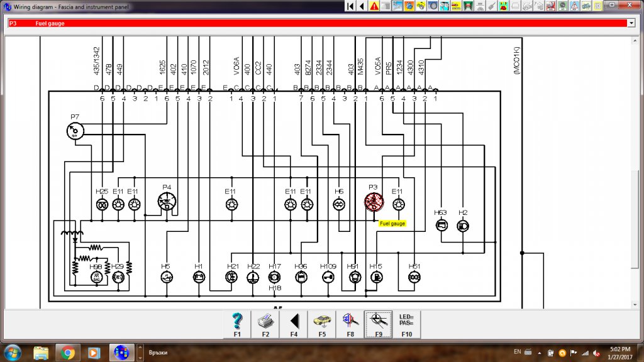Click the H98 airbag warning lamp symbol
Viewport: 644px width, 362px height.
96,277
